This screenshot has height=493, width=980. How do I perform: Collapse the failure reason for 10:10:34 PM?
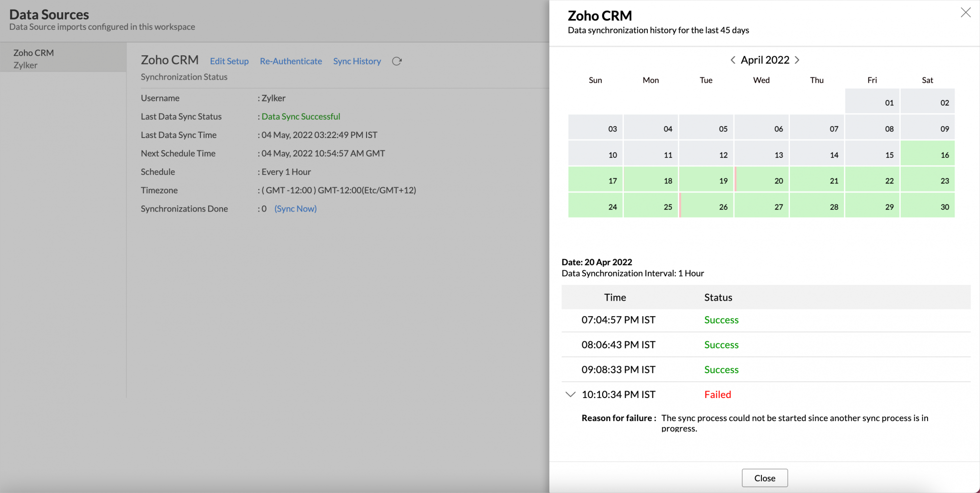(x=570, y=394)
